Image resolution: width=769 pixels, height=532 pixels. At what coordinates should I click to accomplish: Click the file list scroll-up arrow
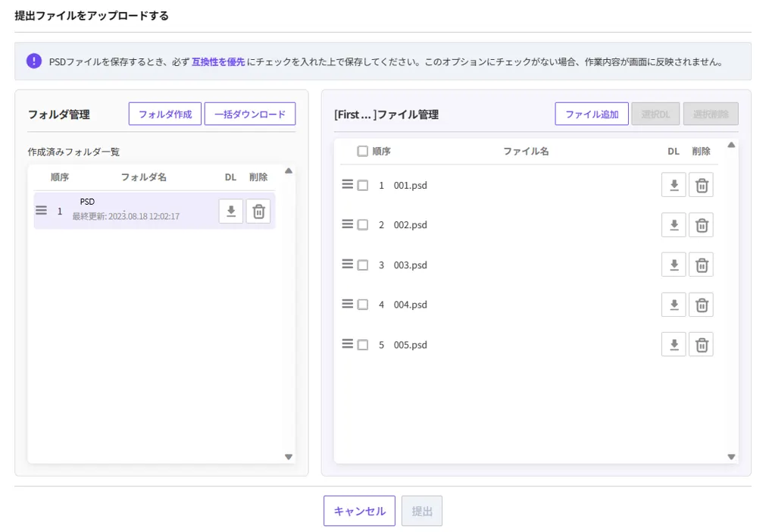pos(731,146)
